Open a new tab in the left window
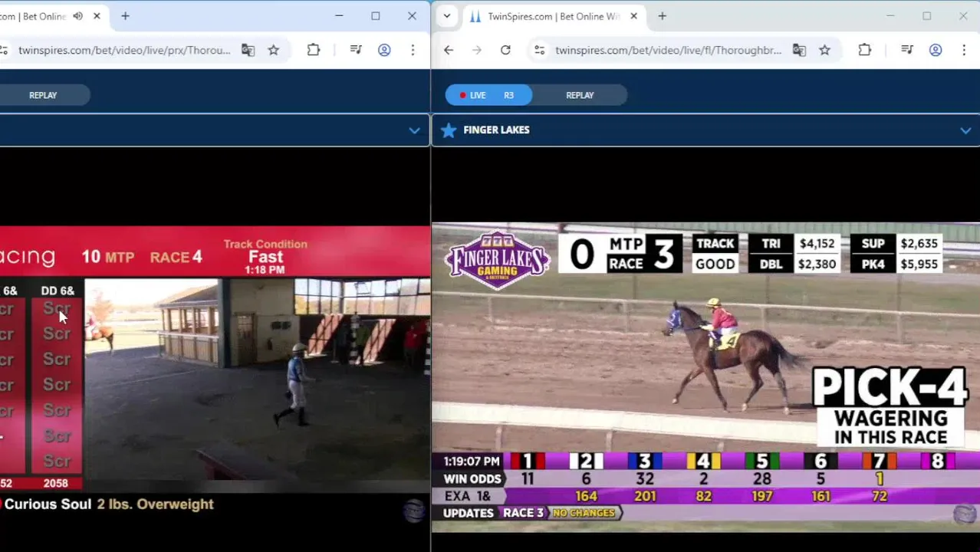The width and height of the screenshot is (980, 552). [125, 16]
